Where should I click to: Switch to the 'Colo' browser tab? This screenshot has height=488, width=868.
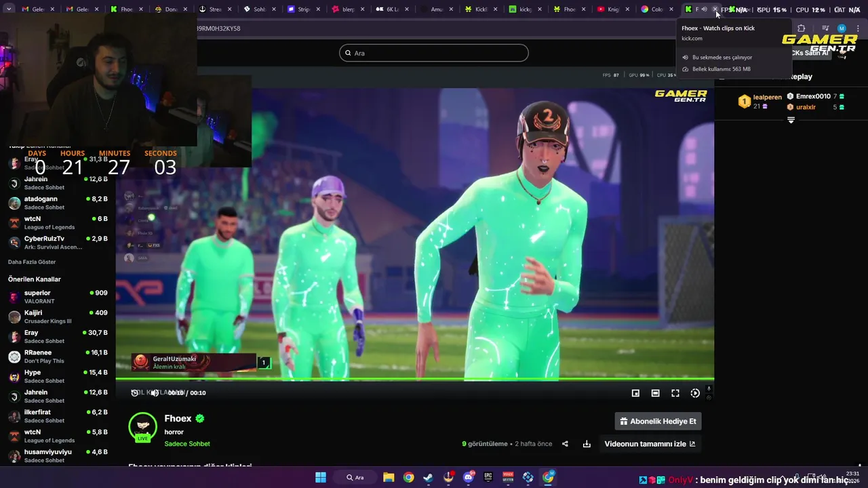click(652, 9)
